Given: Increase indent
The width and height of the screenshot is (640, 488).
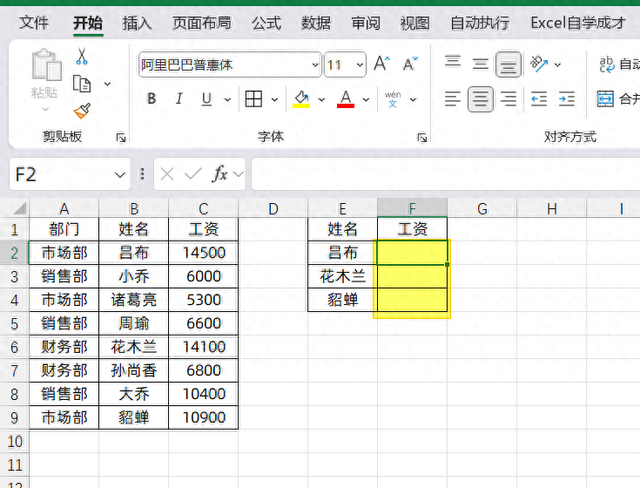Looking at the screenshot, I should tap(567, 99).
